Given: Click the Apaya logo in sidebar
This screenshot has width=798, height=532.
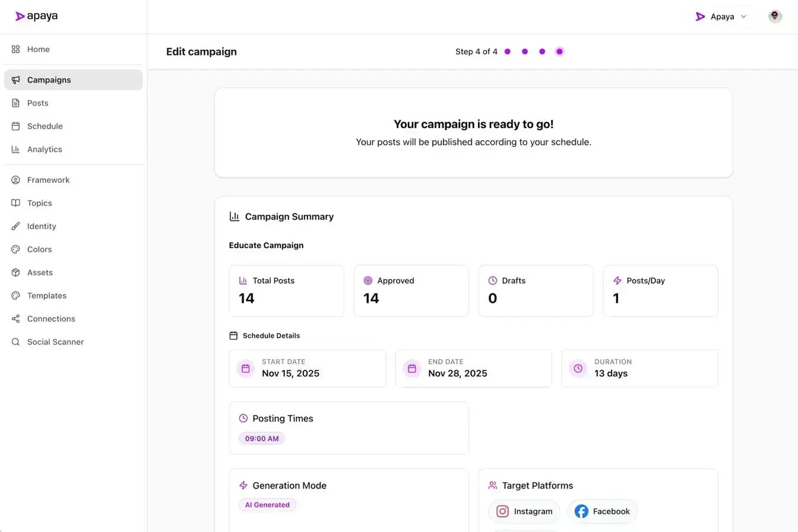Looking at the screenshot, I should click(x=37, y=17).
